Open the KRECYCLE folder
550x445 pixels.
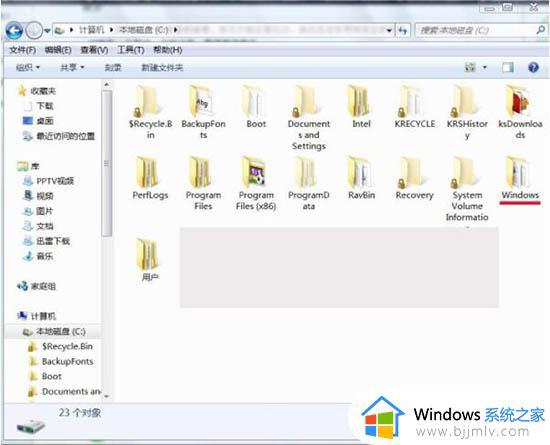click(412, 101)
